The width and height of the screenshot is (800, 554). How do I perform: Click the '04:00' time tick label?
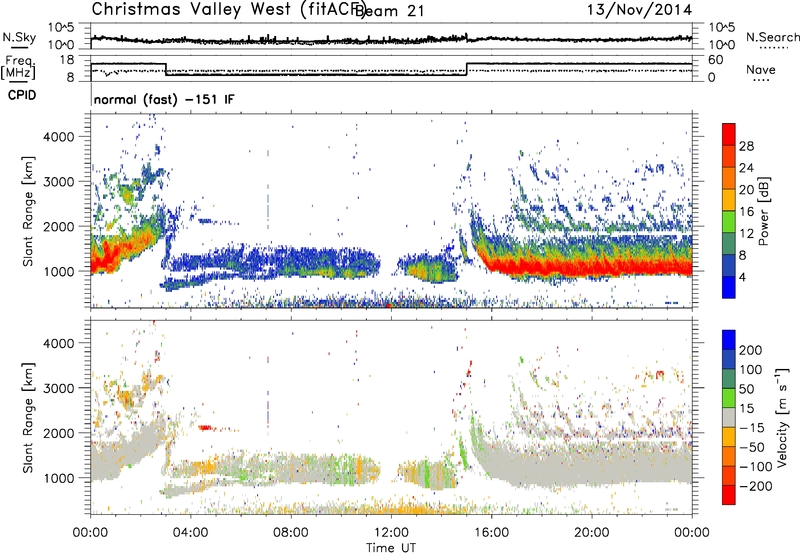190,533
